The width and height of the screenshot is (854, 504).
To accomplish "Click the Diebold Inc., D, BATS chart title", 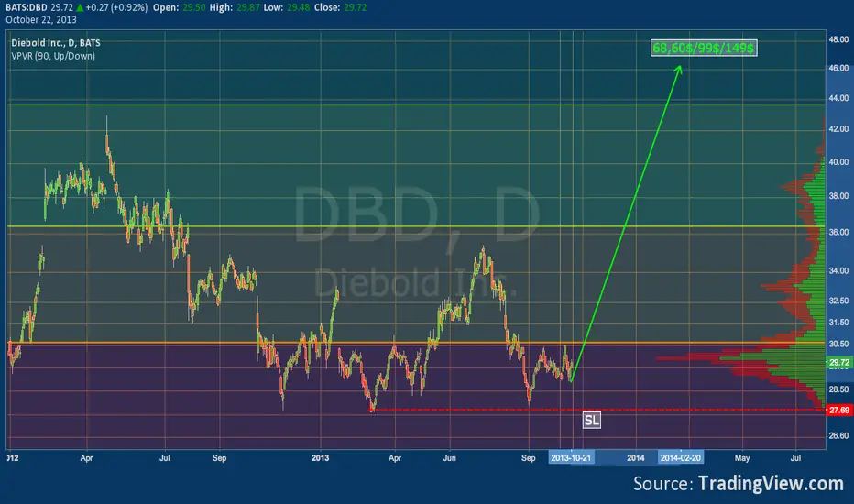I will pyautogui.click(x=56, y=42).
